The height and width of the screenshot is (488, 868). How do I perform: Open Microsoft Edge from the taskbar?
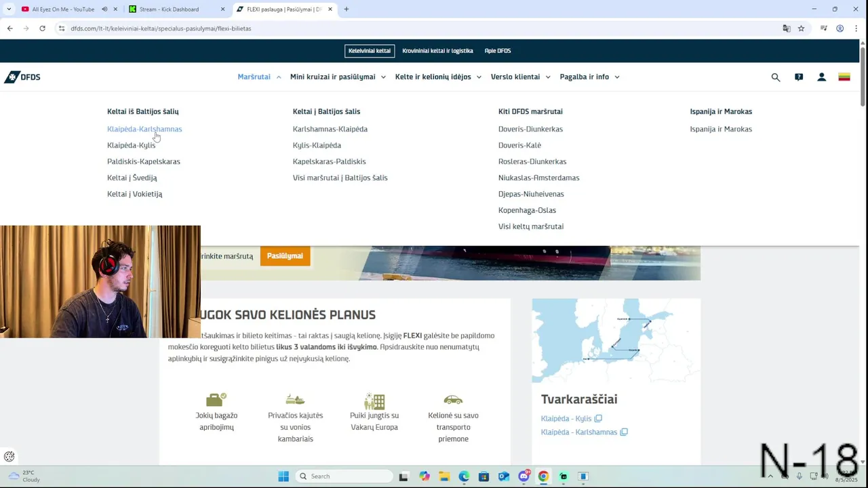click(464, 476)
